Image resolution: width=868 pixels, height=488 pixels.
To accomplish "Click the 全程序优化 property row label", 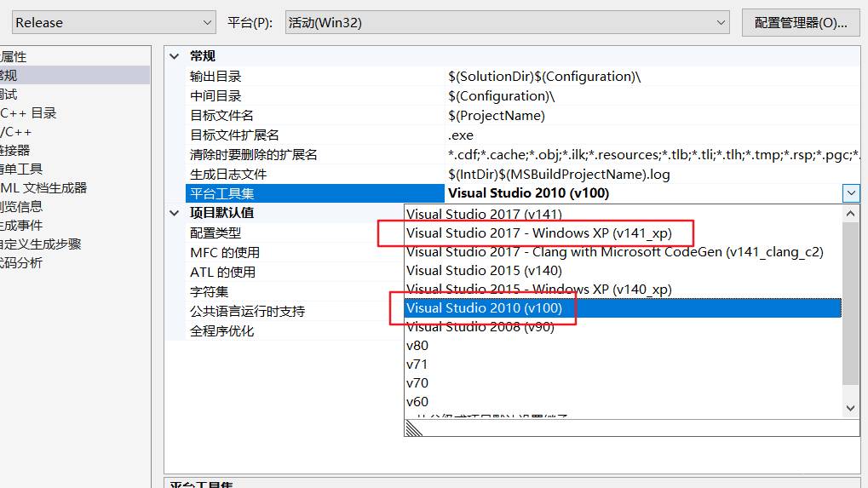I will click(x=221, y=330).
